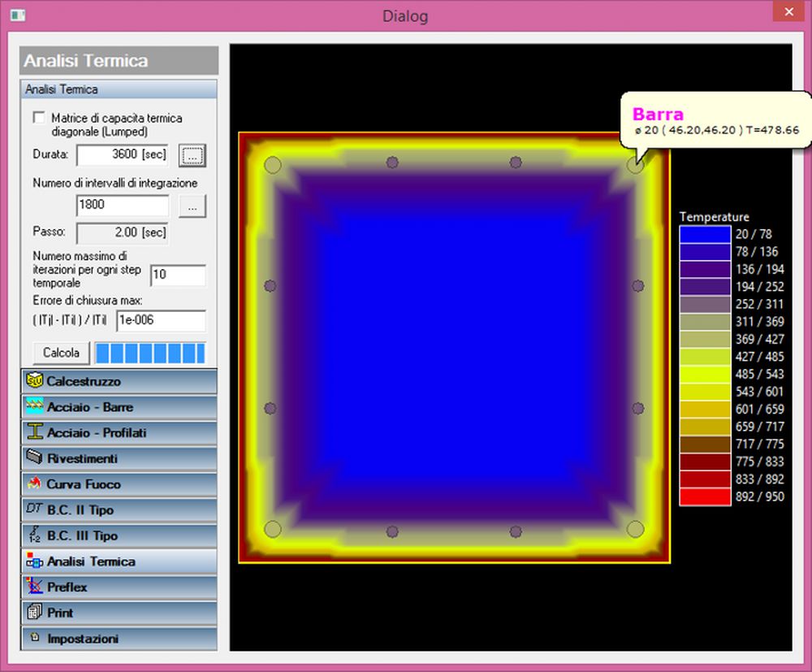Viewport: 812px width, 672px height.
Task: Close the Dialog window
Action: coord(788,11)
